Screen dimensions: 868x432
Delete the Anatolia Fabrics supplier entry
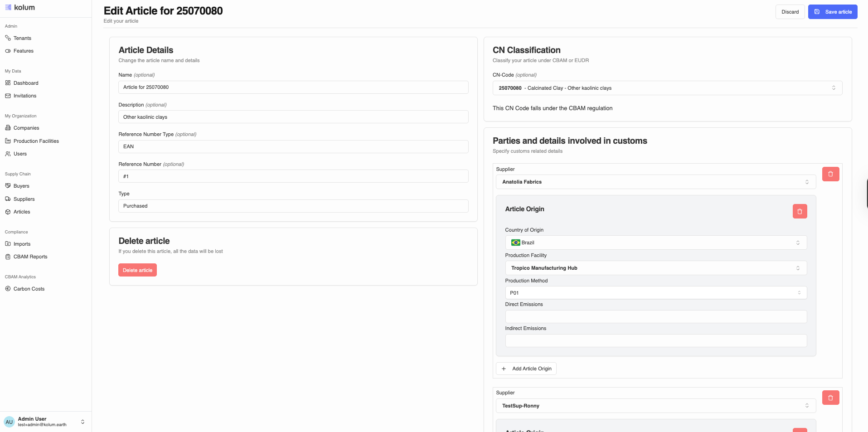tap(830, 174)
